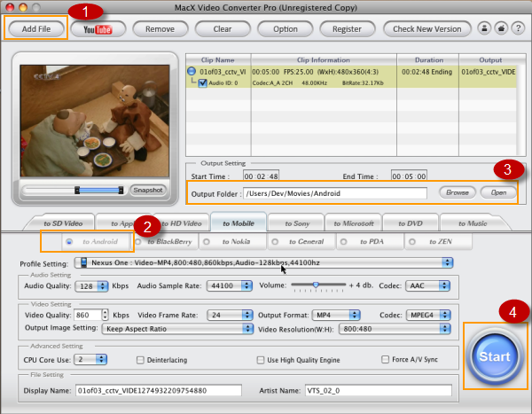Click the video preview thumbnail
The height and width of the screenshot is (414, 532).
(x=95, y=121)
